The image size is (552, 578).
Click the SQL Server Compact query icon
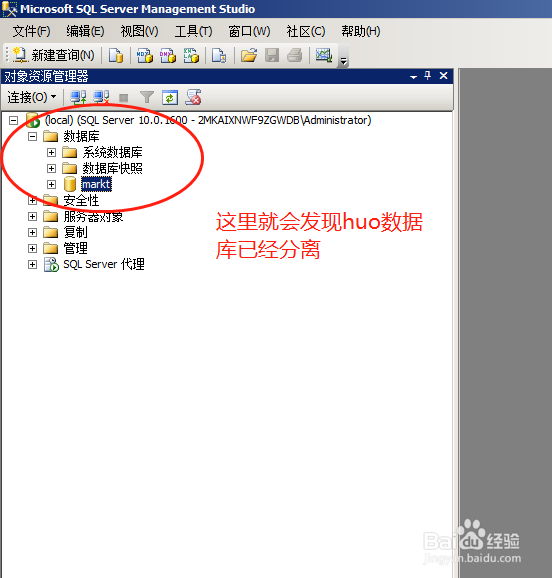coord(219,55)
